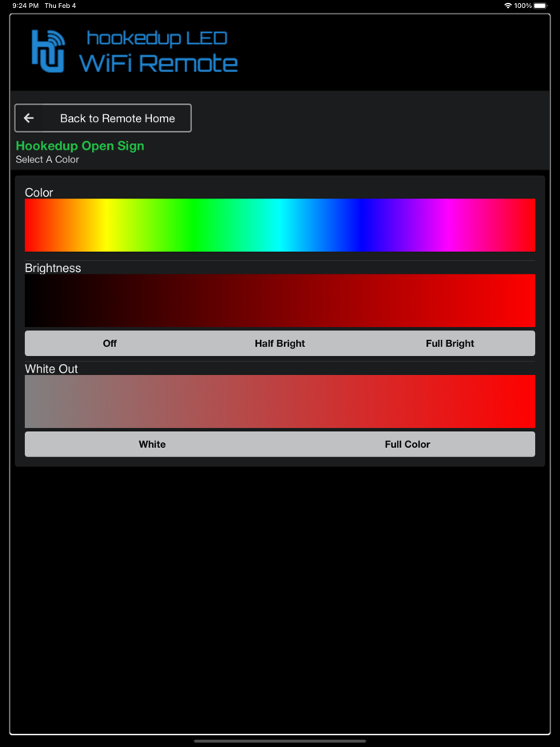560x747 pixels.
Task: Pick magenta on the Color bar
Action: coord(450,226)
